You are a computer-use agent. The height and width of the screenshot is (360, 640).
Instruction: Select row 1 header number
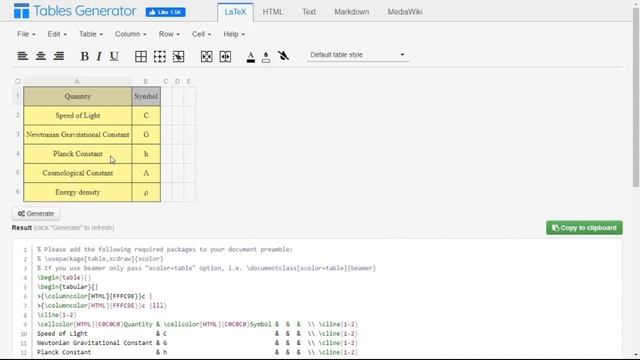pyautogui.click(x=18, y=96)
